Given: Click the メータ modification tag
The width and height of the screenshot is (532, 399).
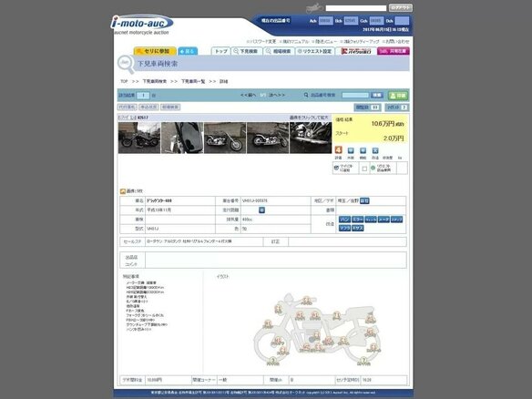Looking at the screenshot, I should pyautogui.click(x=384, y=220).
